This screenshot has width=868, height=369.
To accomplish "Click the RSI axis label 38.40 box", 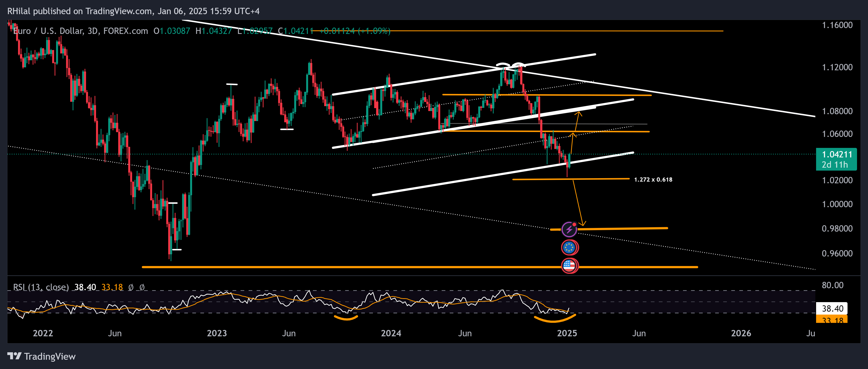I will 832,308.
